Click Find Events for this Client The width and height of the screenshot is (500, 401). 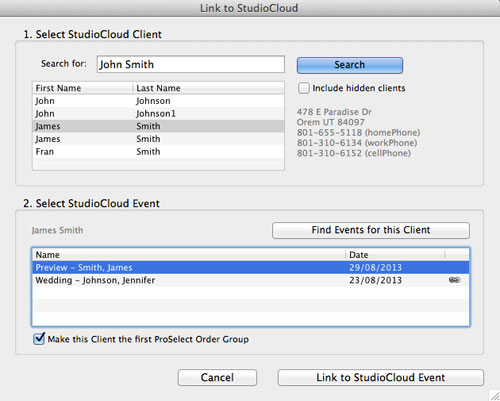(371, 230)
